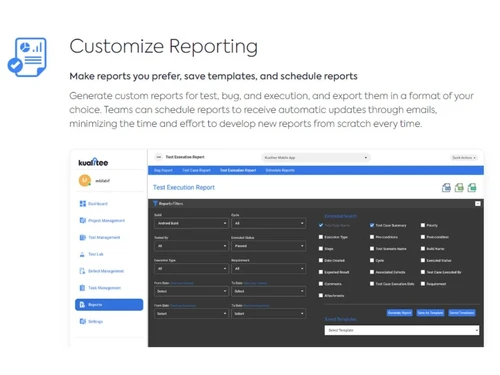Click the Customize Reporting heading
The image size is (500, 375).
pyautogui.click(x=163, y=46)
